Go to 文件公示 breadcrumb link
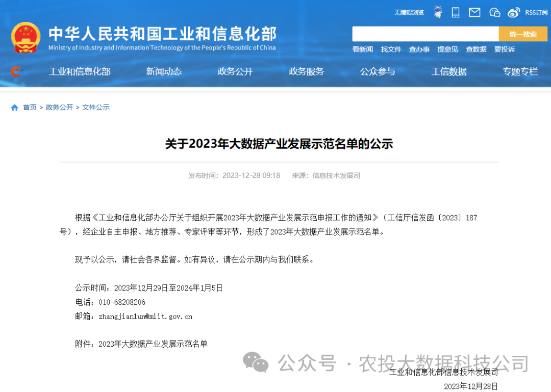The image size is (551, 392). pyautogui.click(x=95, y=108)
